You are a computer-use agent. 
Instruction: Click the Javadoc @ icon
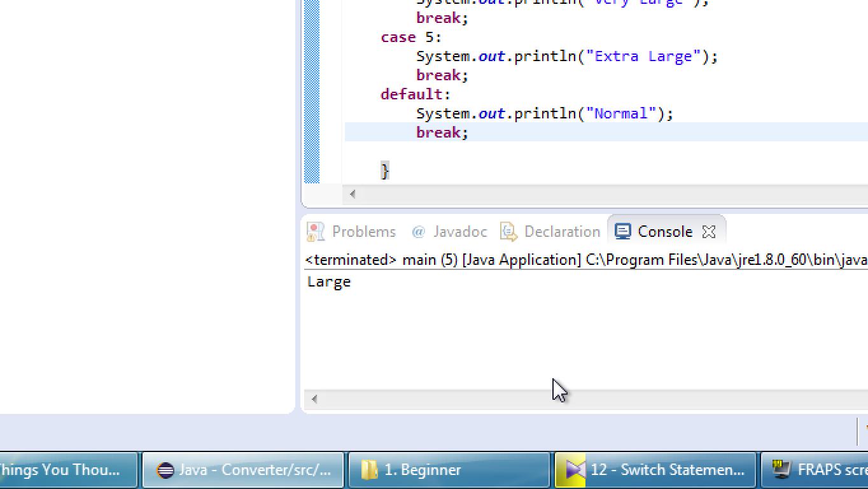pyautogui.click(x=418, y=231)
